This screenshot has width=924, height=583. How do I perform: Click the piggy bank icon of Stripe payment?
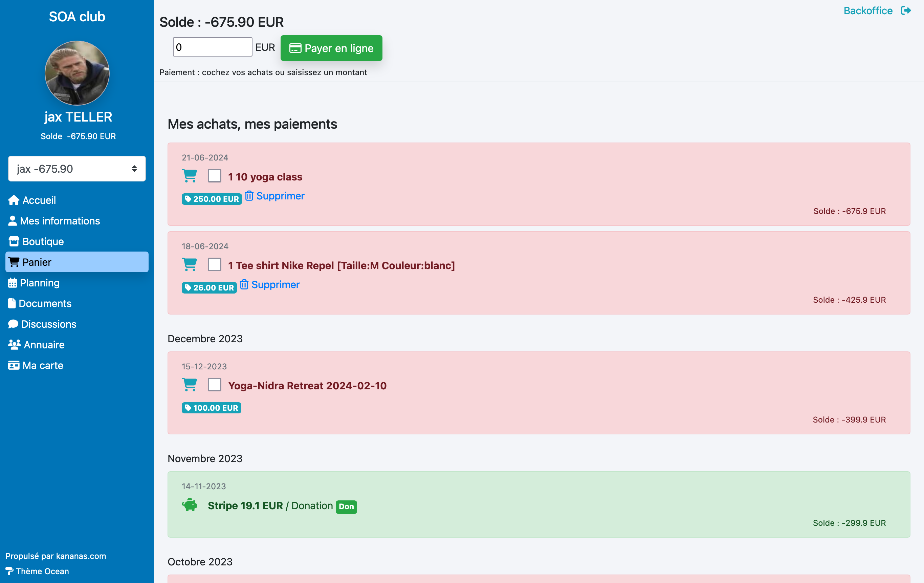pos(190,505)
